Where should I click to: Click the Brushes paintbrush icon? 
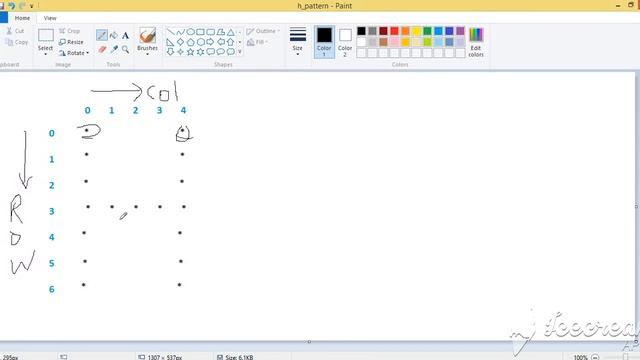point(147,36)
